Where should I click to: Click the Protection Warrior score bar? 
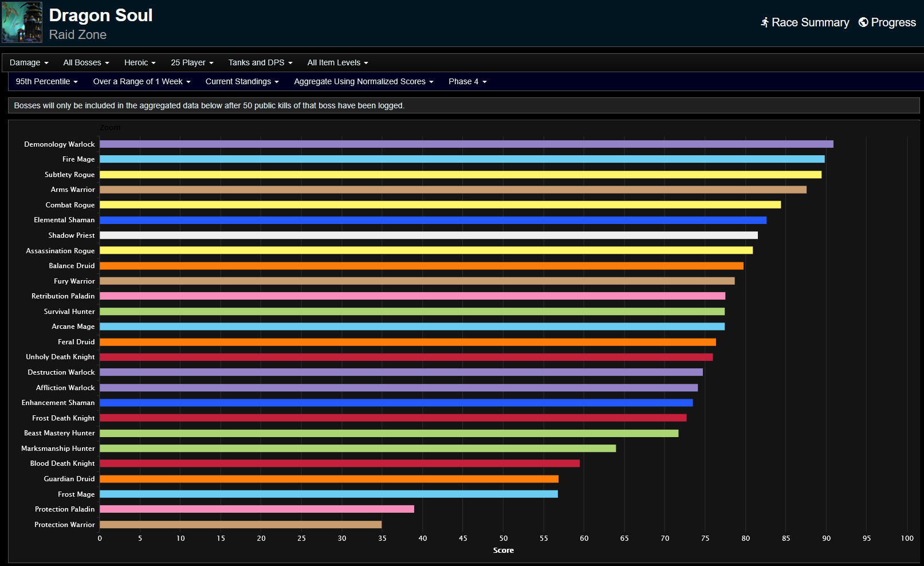pyautogui.click(x=241, y=524)
